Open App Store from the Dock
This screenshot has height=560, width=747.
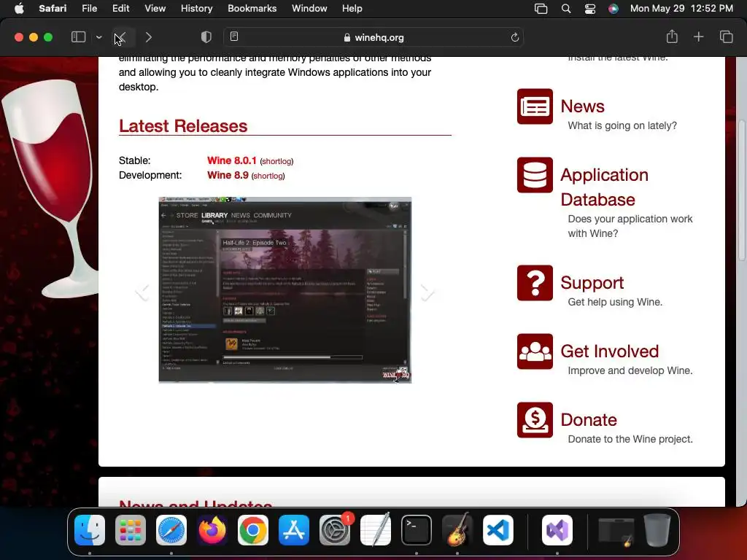click(x=294, y=530)
